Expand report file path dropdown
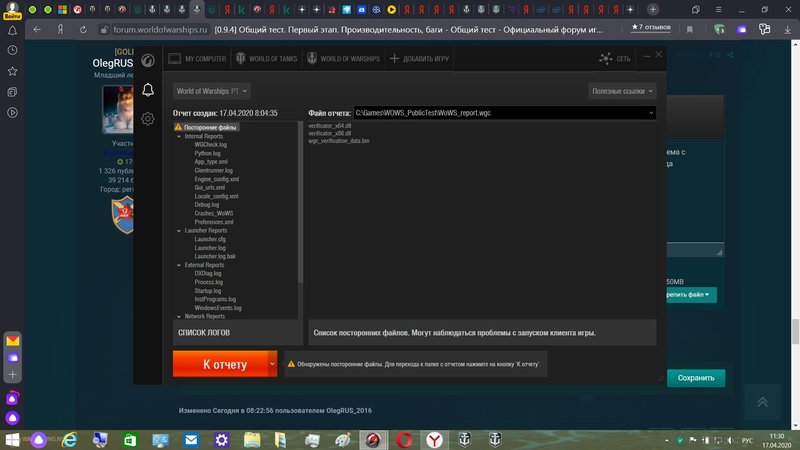 coord(651,113)
